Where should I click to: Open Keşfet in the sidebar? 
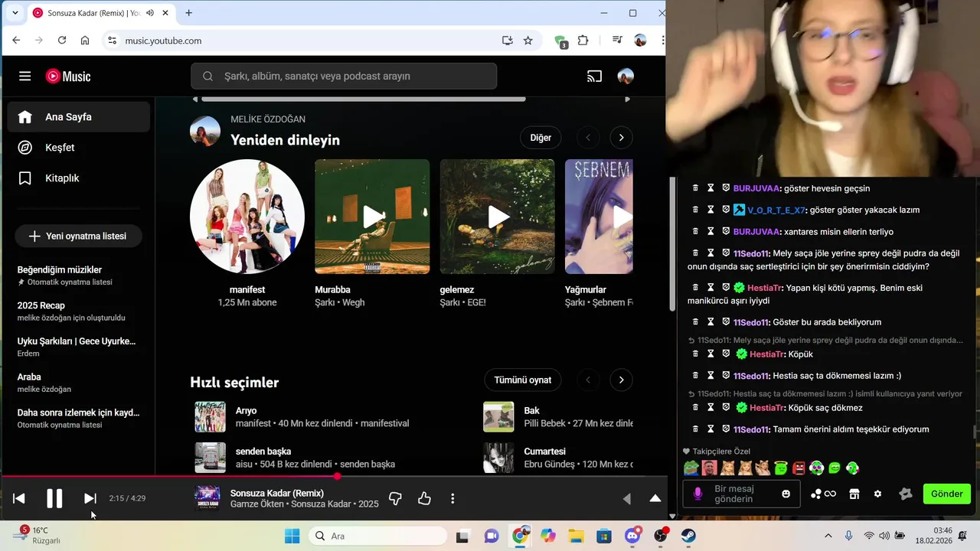click(x=79, y=148)
